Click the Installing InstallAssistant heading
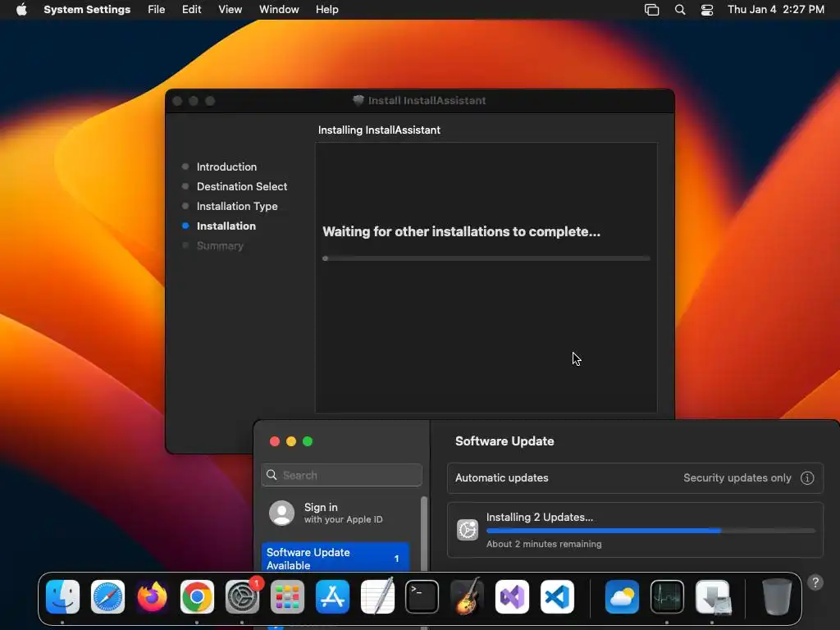Screen dimensions: 840x630 [379, 130]
